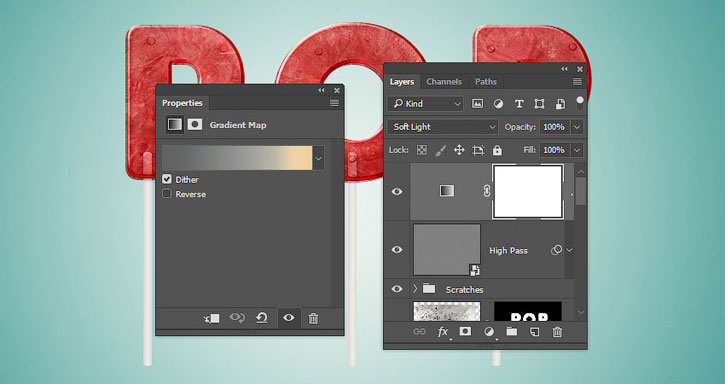Expand High Pass layer smart filters arrow
Viewport: 725px width, 384px height.
[x=569, y=250]
